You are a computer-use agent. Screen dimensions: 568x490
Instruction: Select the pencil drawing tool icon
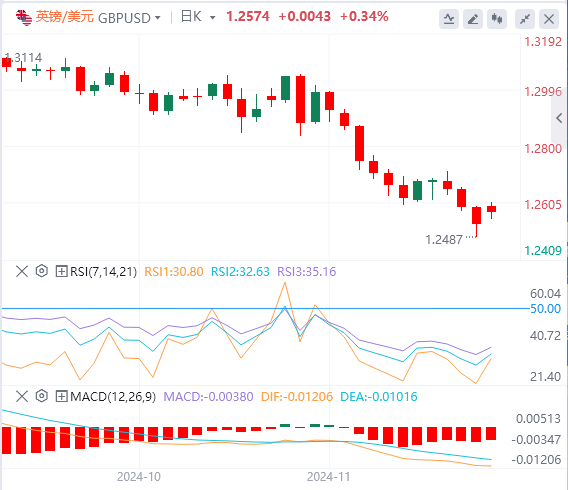point(473,19)
